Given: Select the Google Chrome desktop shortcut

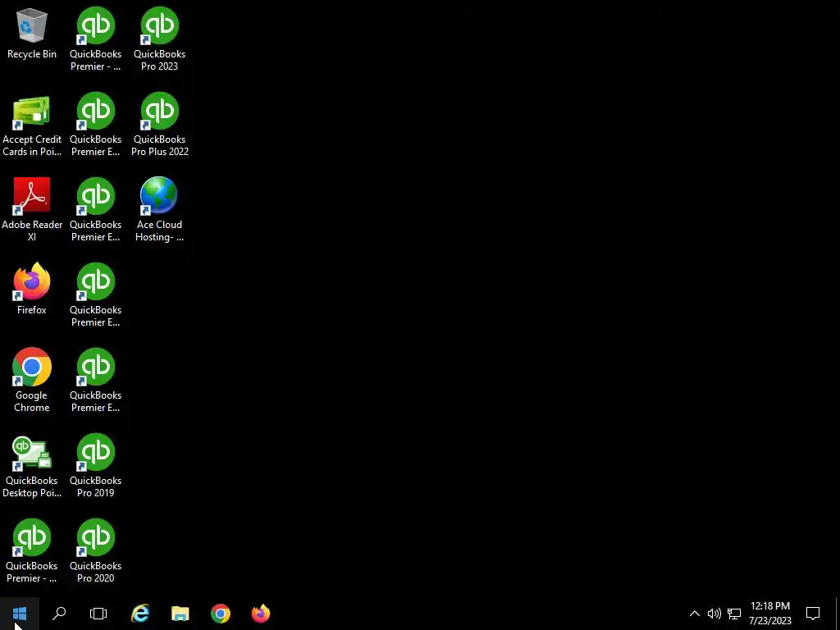Looking at the screenshot, I should 32,381.
